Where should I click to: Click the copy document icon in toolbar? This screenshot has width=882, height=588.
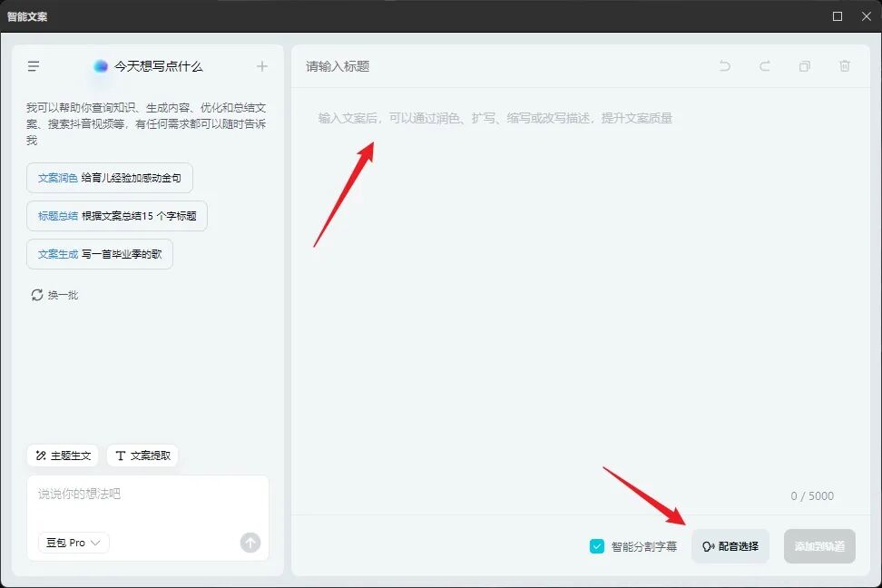point(804,65)
